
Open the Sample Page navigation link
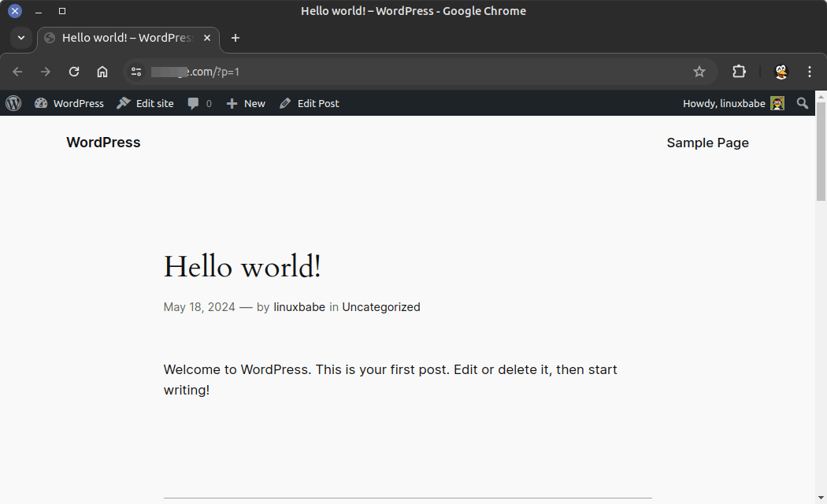(707, 143)
